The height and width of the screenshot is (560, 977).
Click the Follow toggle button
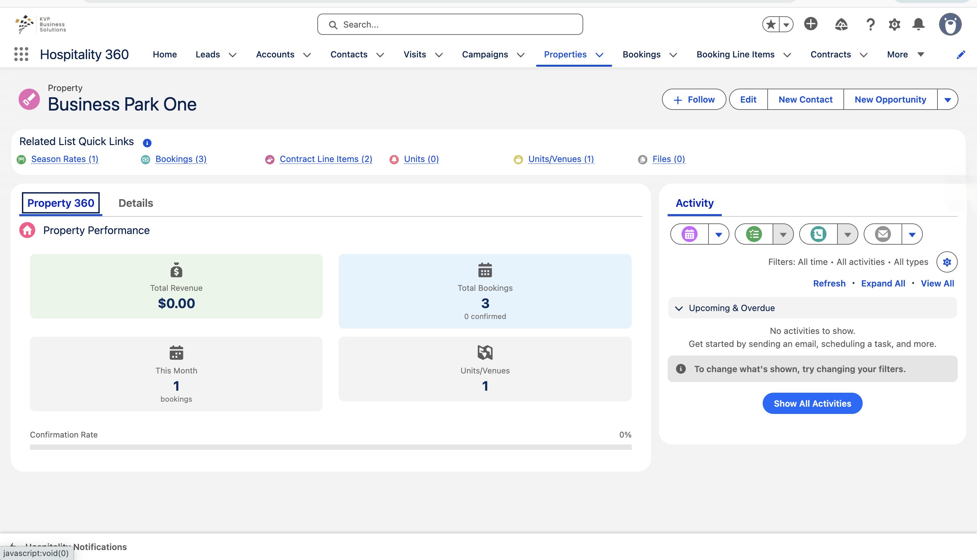694,100
